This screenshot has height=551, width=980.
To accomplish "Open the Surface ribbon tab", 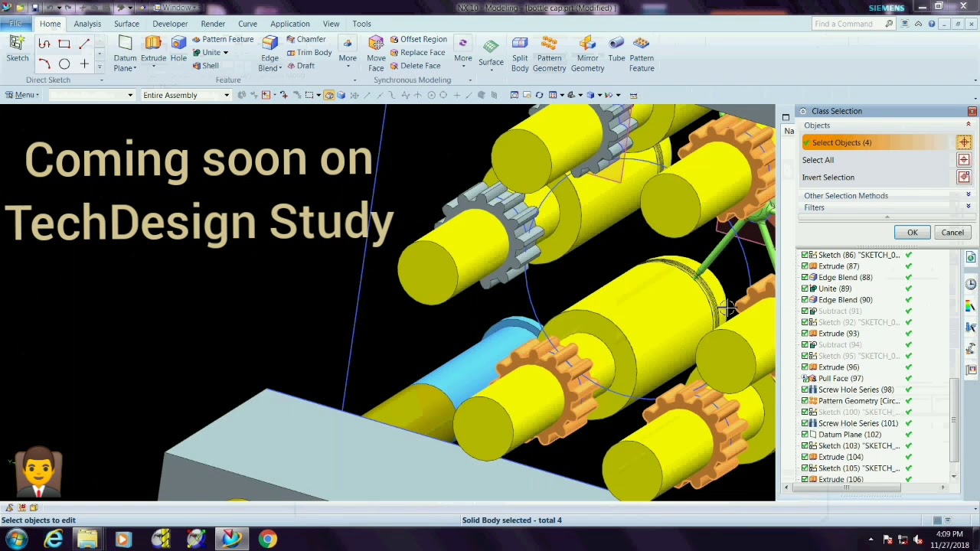I will click(126, 24).
